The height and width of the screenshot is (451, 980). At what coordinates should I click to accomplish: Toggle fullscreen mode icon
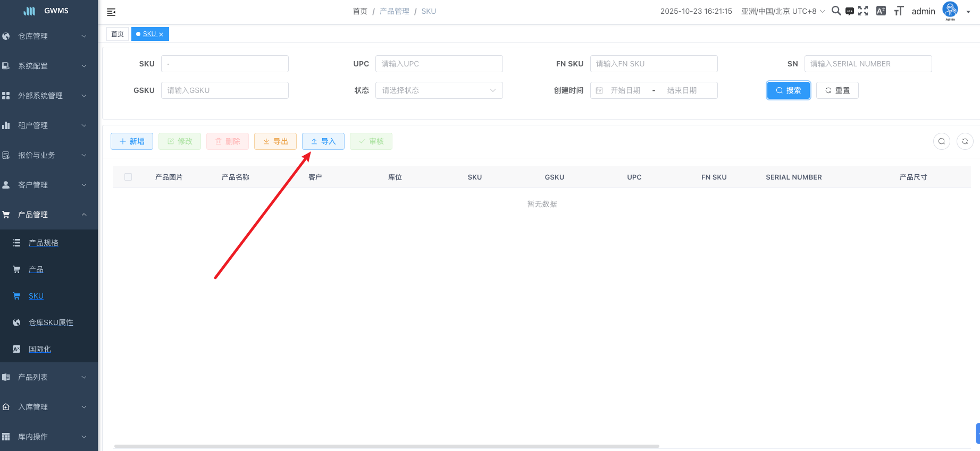click(x=863, y=11)
